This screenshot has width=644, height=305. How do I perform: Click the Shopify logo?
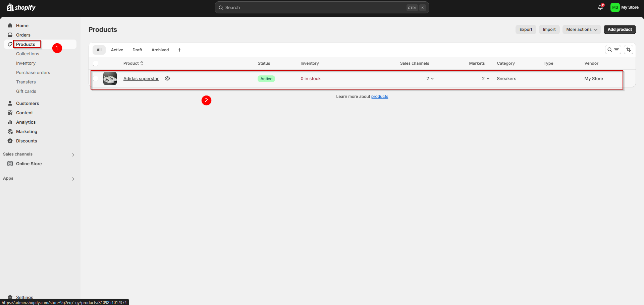pyautogui.click(x=21, y=7)
